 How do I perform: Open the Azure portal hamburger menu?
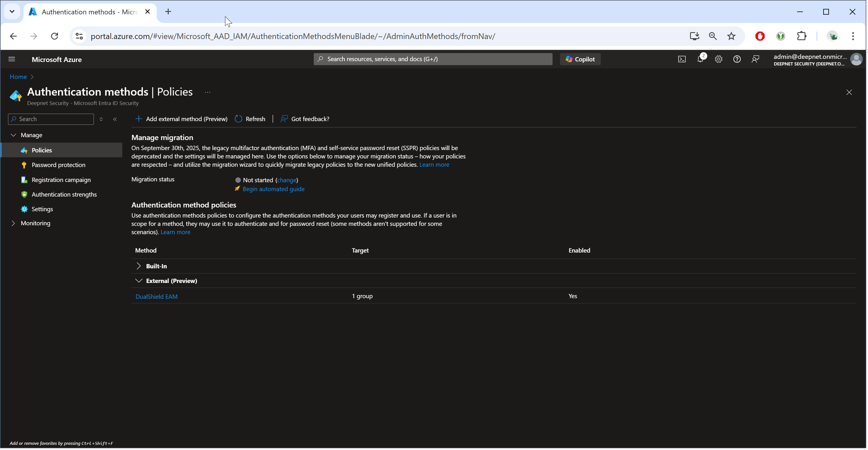pyautogui.click(x=12, y=59)
